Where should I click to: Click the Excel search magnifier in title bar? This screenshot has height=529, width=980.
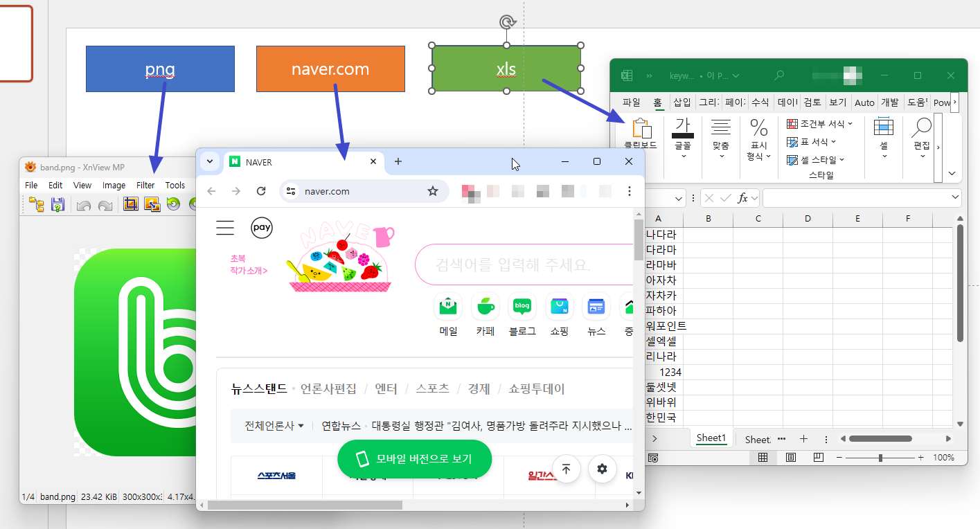coord(780,75)
